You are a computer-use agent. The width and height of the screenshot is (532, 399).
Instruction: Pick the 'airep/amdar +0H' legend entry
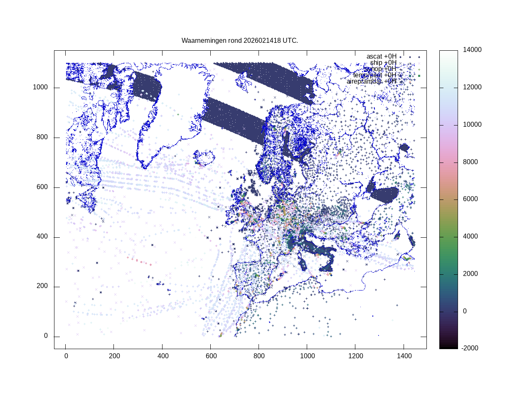point(371,81)
